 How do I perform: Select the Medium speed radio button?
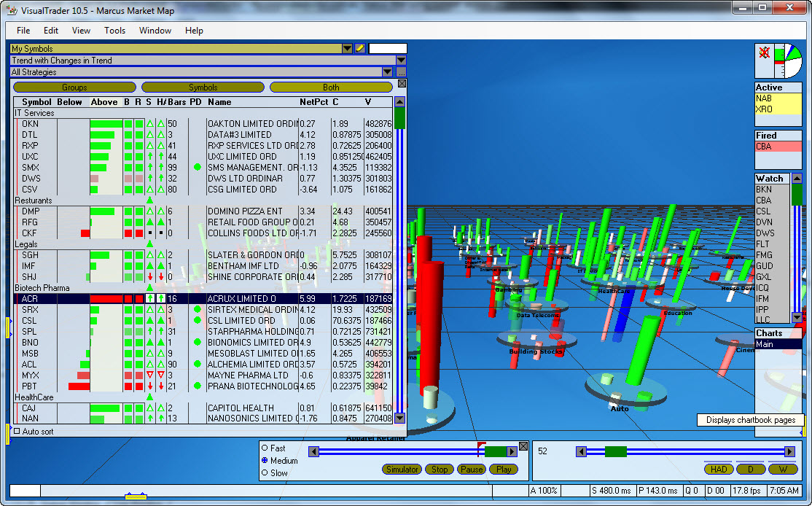(265, 460)
